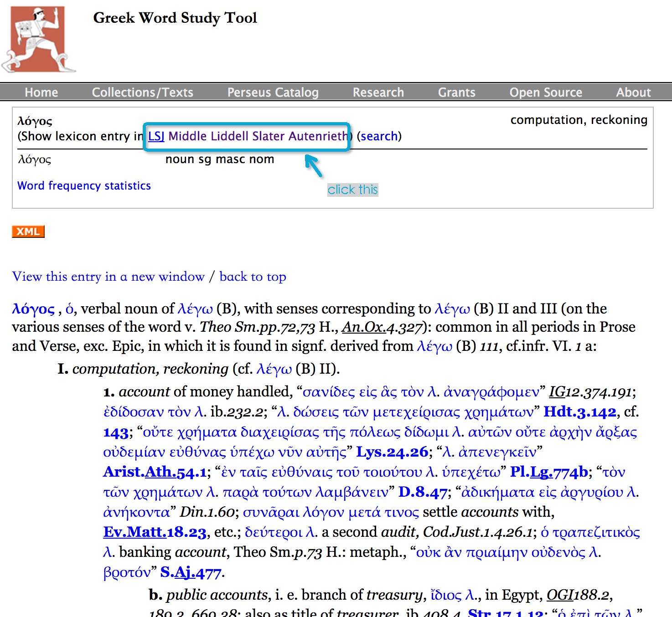The height and width of the screenshot is (617, 672).
Task: Open the Perseus Catalog menu item
Action: pyautogui.click(x=273, y=93)
